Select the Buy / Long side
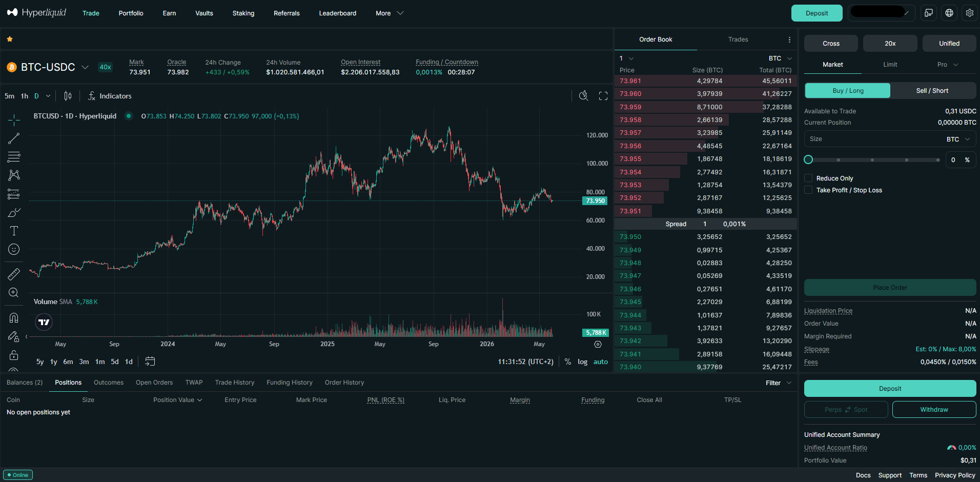The width and height of the screenshot is (980, 482). click(x=848, y=91)
